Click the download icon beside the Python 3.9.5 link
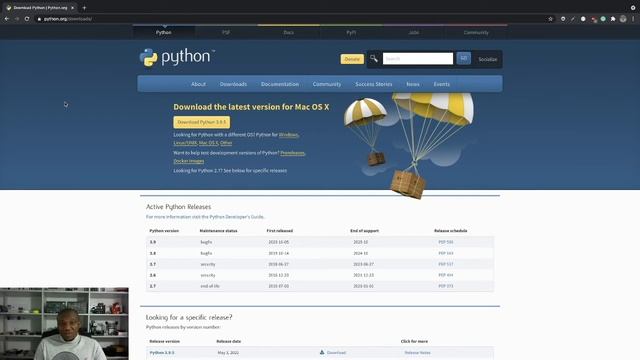The height and width of the screenshot is (360, 640). click(322, 352)
